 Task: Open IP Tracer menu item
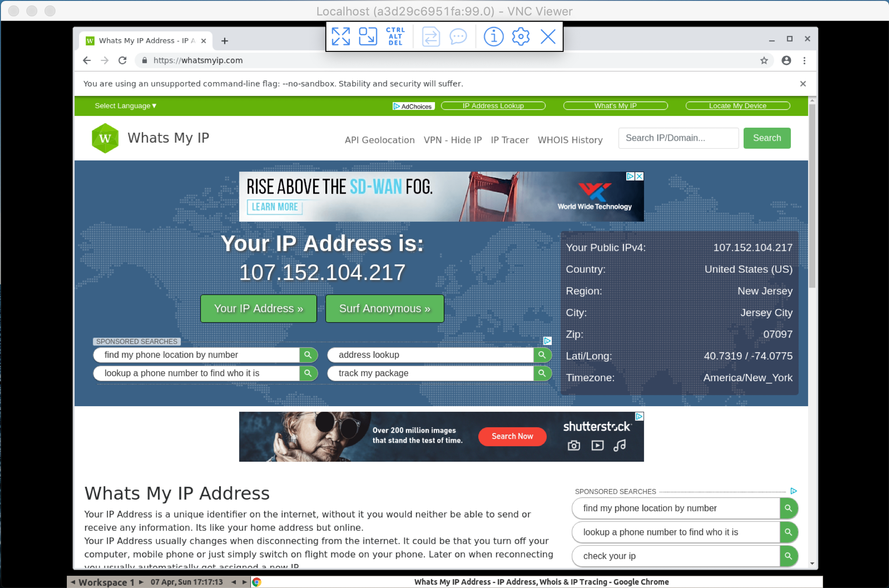(x=509, y=140)
